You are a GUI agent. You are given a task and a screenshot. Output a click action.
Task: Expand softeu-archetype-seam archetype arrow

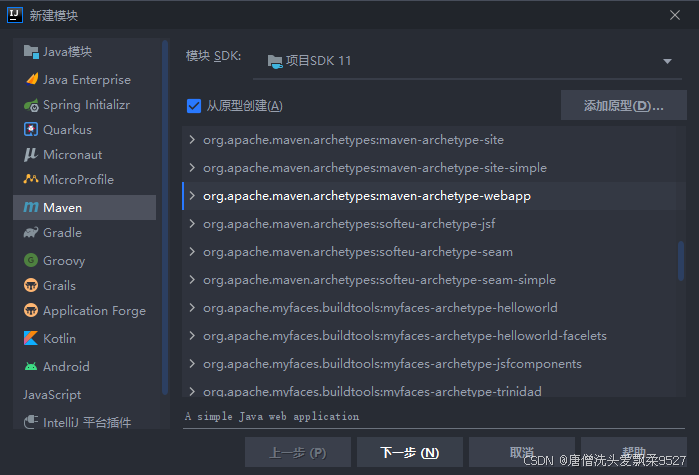coord(192,251)
